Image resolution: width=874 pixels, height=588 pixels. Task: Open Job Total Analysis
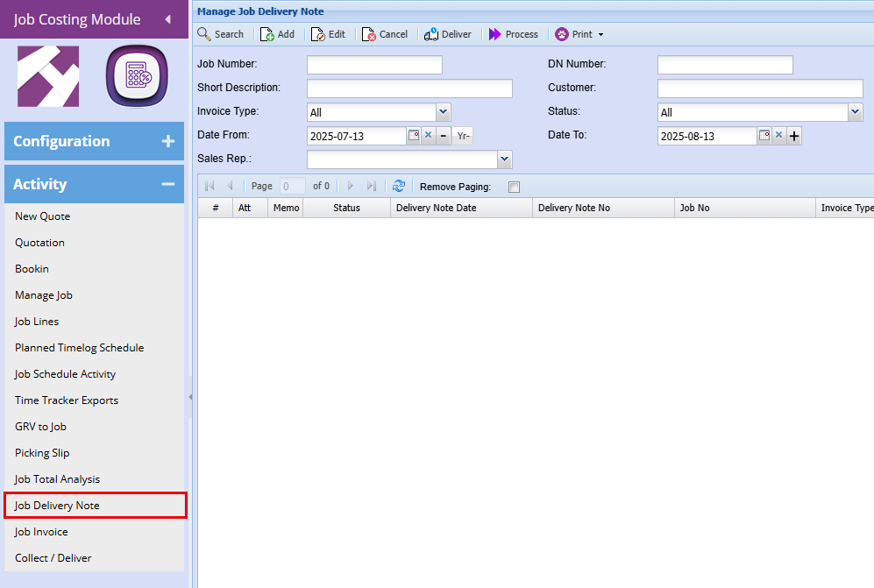tap(57, 479)
